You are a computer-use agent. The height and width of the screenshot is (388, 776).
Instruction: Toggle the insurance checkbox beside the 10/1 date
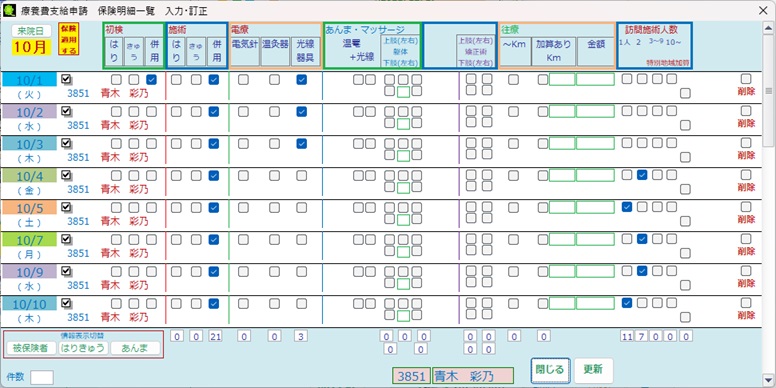66,79
